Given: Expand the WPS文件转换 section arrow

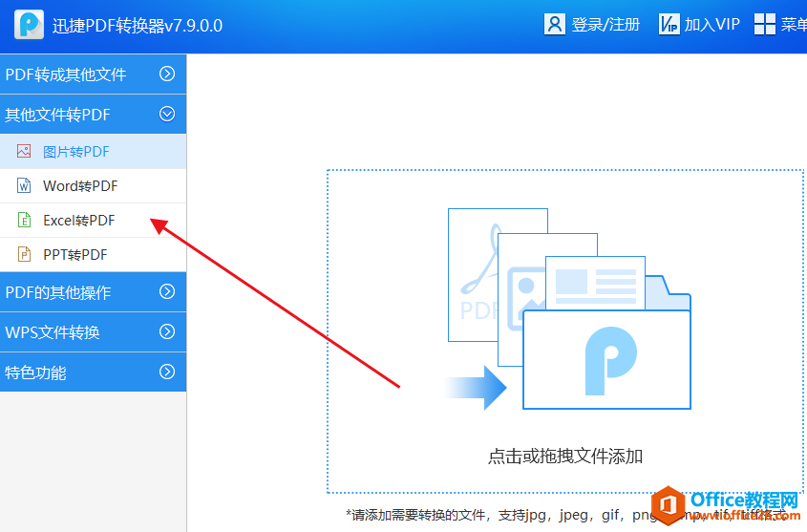Looking at the screenshot, I should click(167, 331).
